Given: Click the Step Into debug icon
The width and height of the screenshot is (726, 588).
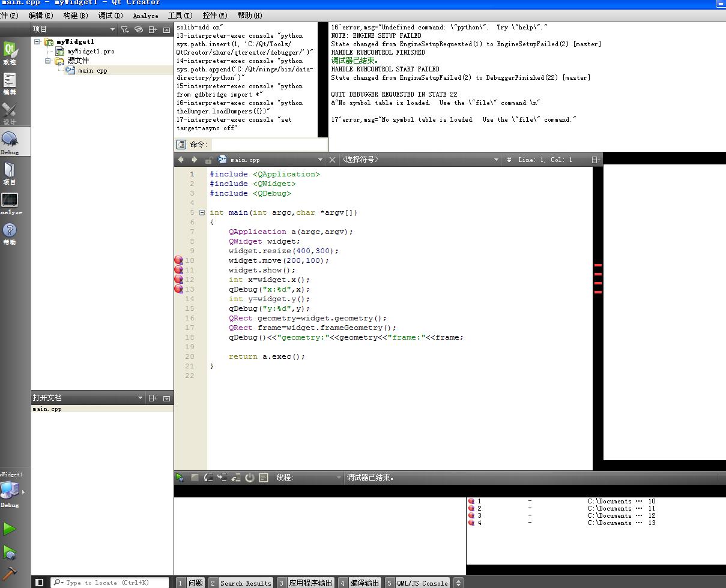Looking at the screenshot, I should click(222, 478).
